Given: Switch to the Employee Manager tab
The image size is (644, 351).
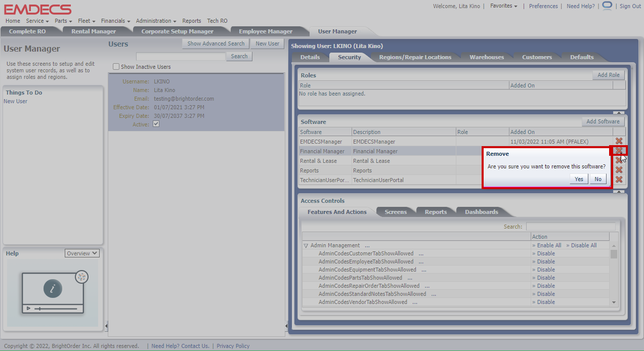Looking at the screenshot, I should point(266,31).
